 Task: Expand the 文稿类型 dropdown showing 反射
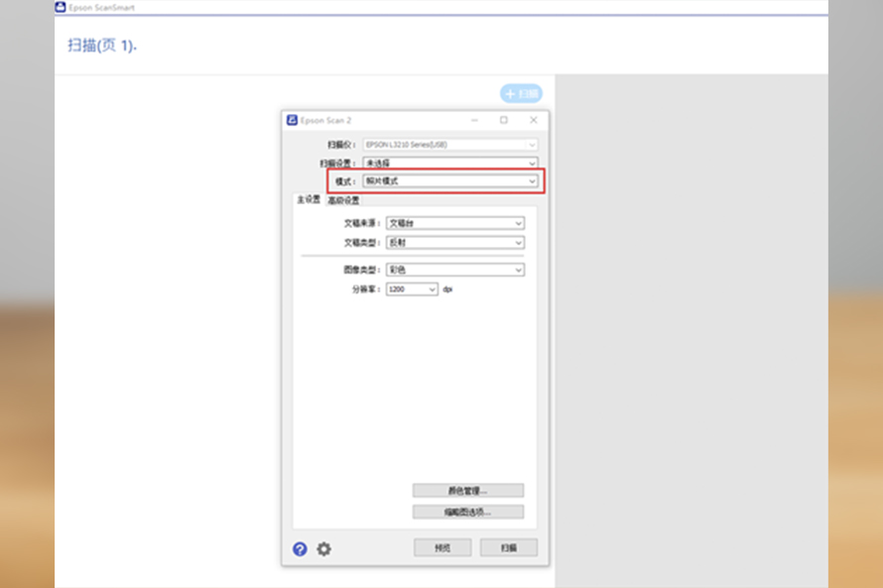coord(455,243)
